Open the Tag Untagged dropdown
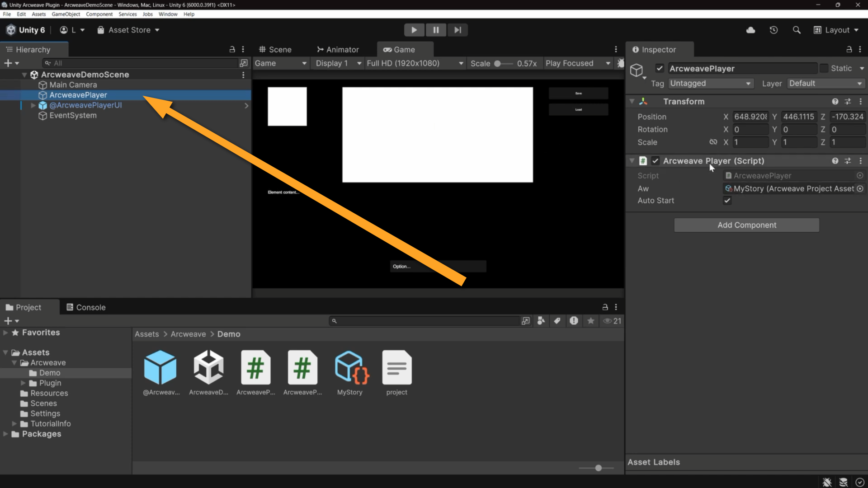868x488 pixels. tap(710, 84)
